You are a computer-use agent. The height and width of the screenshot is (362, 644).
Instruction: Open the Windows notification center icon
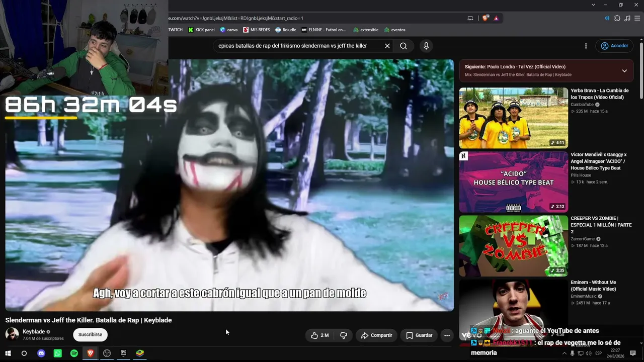(x=633, y=353)
